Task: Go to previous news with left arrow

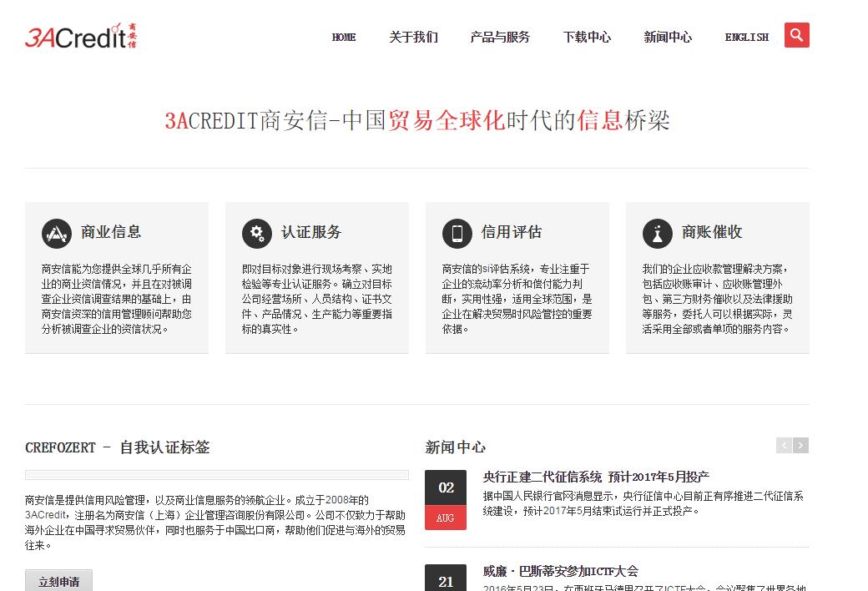Action: click(784, 445)
